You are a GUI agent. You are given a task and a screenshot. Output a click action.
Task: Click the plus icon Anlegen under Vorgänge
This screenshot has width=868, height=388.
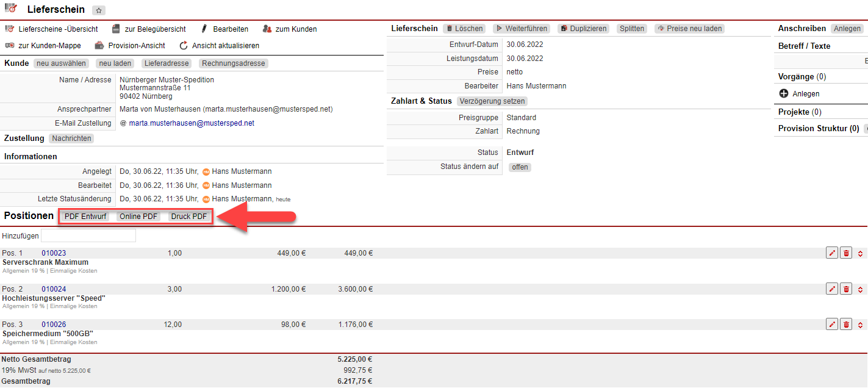(x=784, y=94)
